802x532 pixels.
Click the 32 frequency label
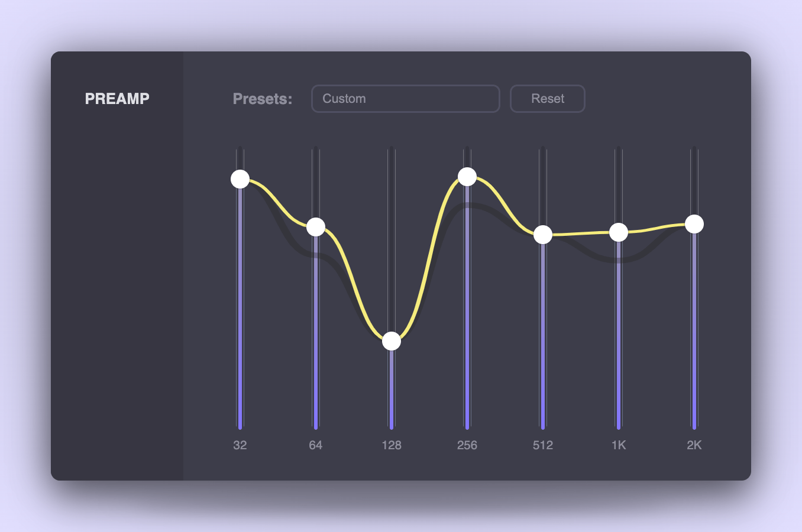pos(240,445)
